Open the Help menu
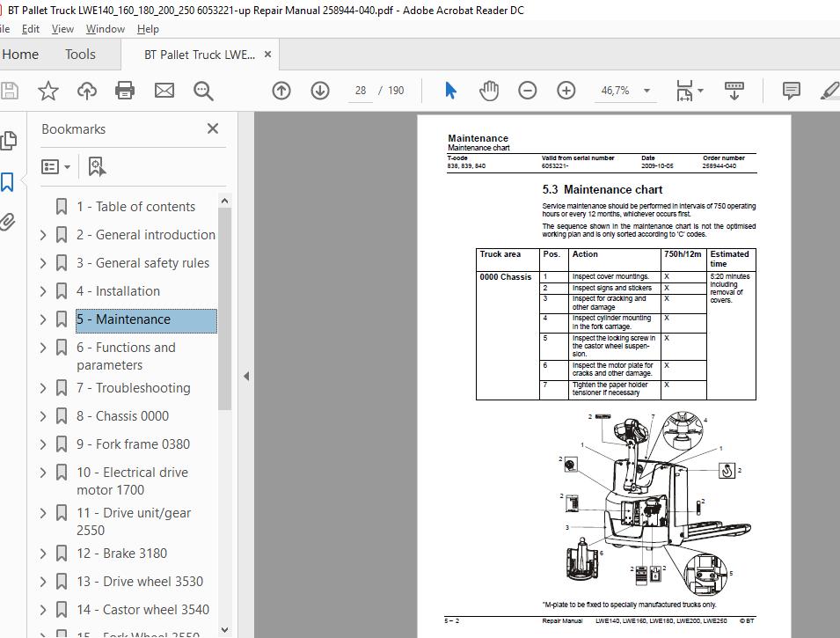 coord(148,29)
